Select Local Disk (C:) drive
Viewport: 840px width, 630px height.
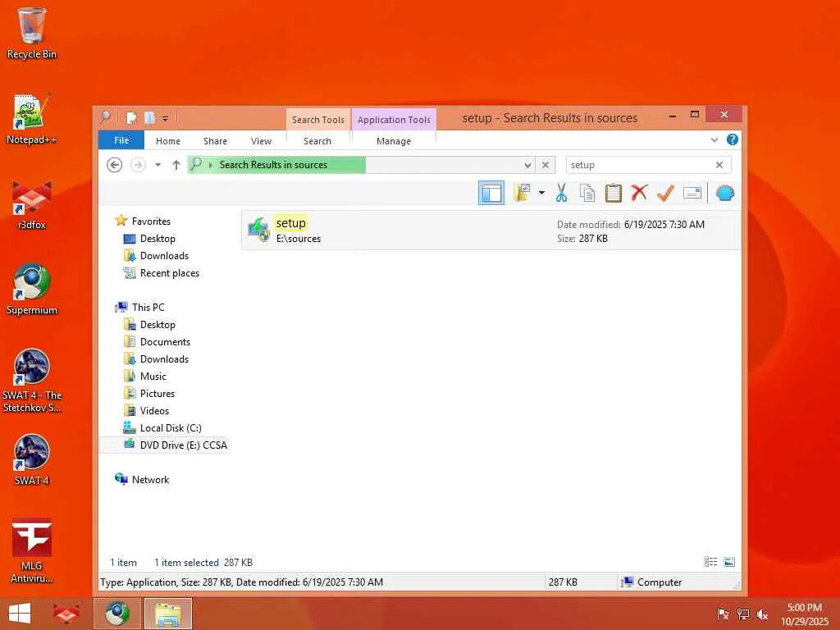click(171, 428)
